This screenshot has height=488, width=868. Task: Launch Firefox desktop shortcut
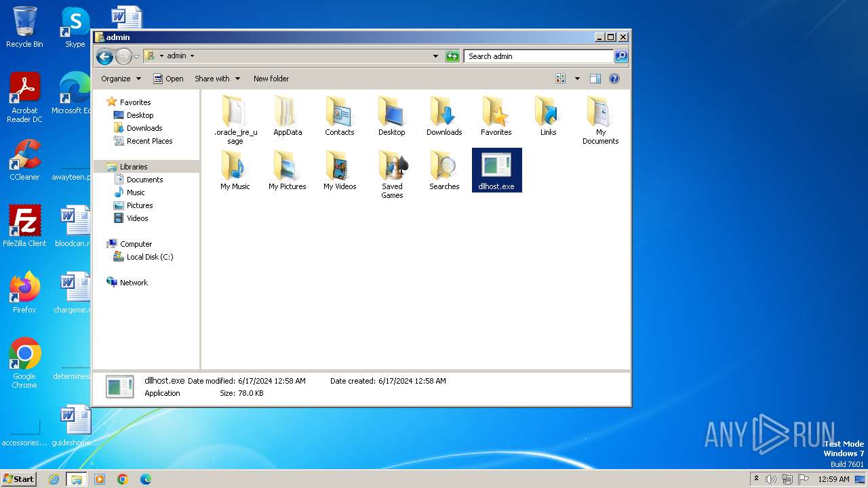pos(24,293)
